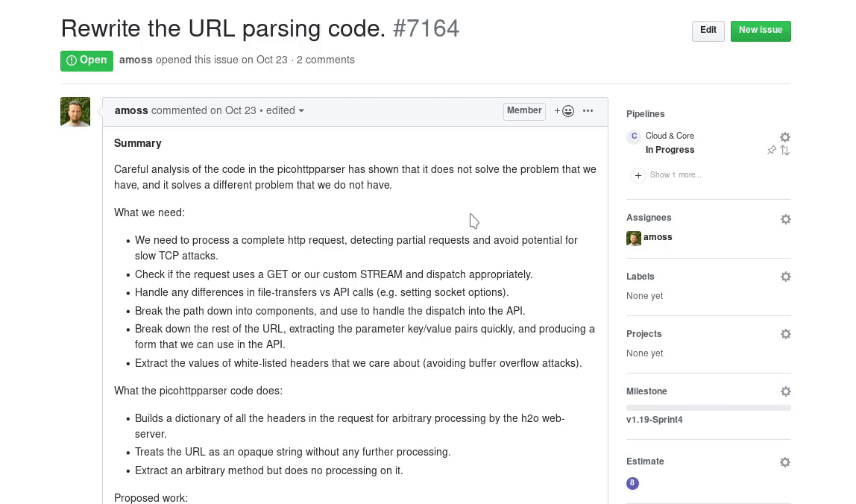
Task: Pin the Cloud & Core pipeline
Action: pyautogui.click(x=772, y=149)
